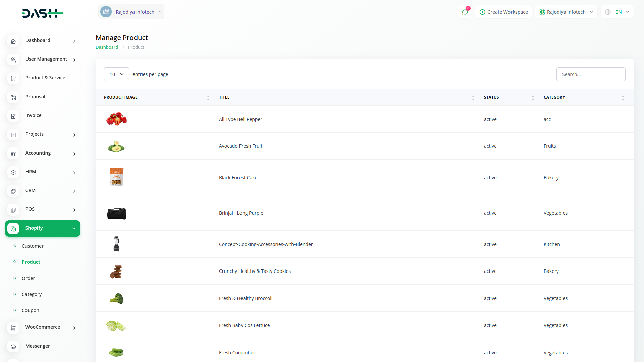The width and height of the screenshot is (644, 362).
Task: Open Order under Shopify menu
Action: point(28,278)
